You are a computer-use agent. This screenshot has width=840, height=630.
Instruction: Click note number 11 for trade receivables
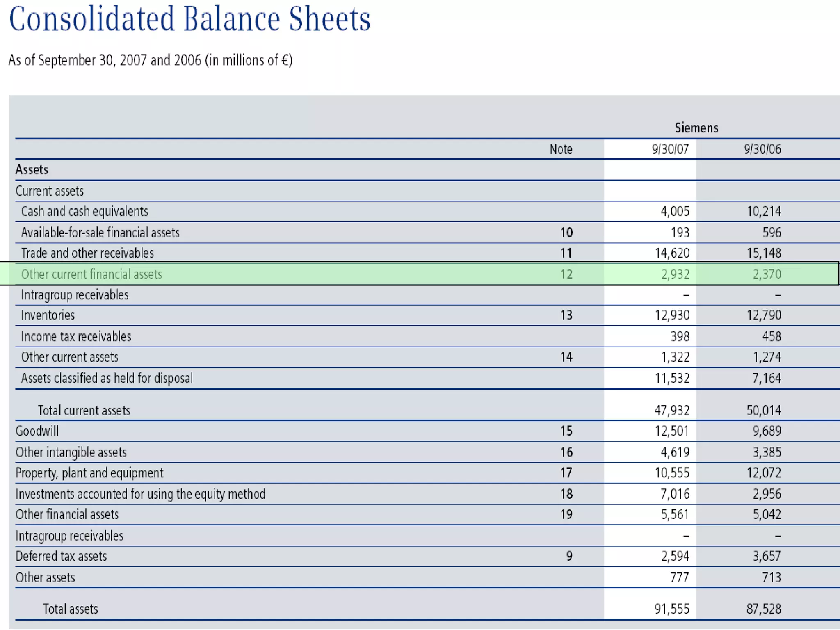click(x=566, y=253)
